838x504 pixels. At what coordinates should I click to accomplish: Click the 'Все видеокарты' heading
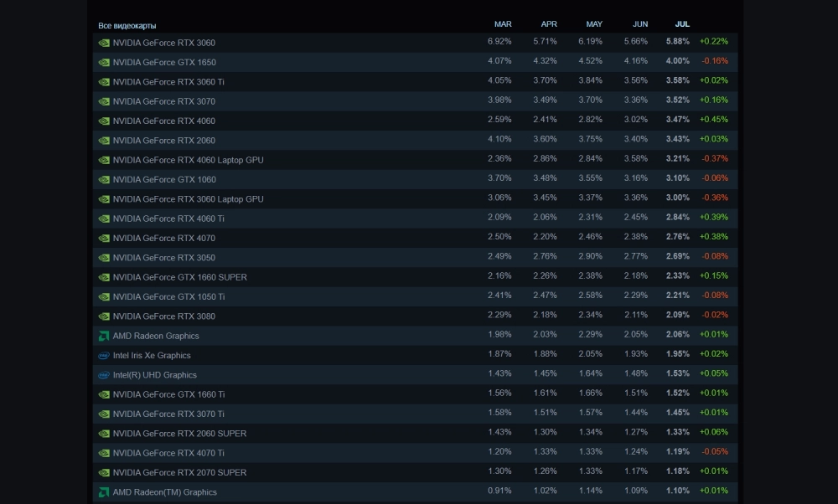[127, 26]
